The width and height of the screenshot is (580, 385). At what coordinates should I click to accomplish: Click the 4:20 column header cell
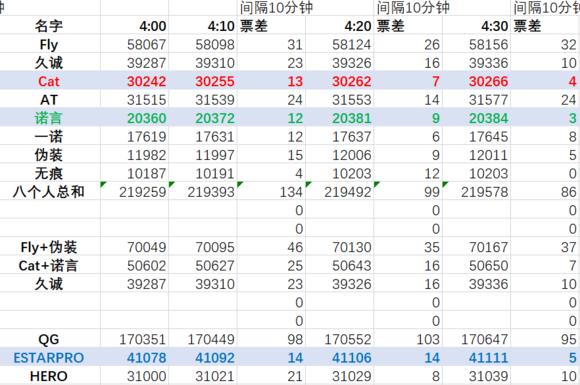click(340, 26)
